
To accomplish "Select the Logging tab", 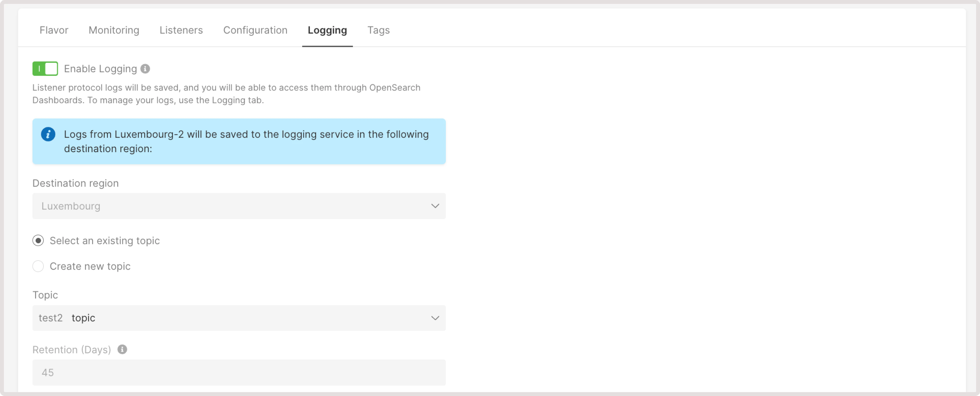I will point(327,30).
